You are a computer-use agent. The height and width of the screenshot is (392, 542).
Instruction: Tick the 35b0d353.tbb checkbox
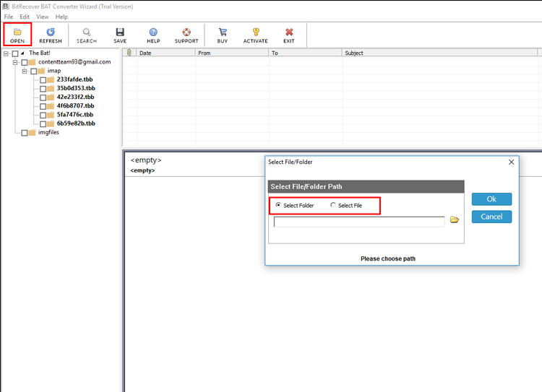43,89
